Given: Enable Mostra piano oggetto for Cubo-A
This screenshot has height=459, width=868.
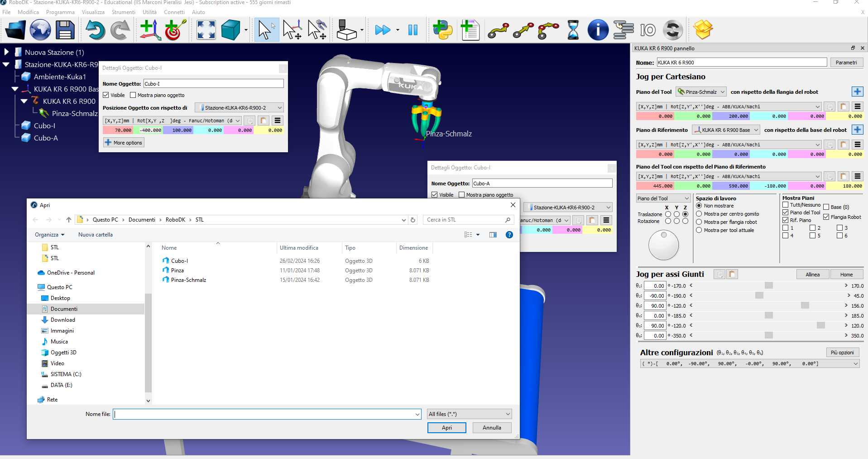Looking at the screenshot, I should pyautogui.click(x=461, y=195).
